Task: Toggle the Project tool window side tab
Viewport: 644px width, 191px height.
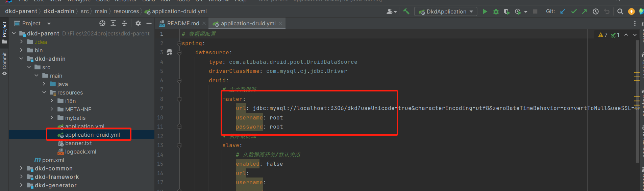Action: click(4, 32)
